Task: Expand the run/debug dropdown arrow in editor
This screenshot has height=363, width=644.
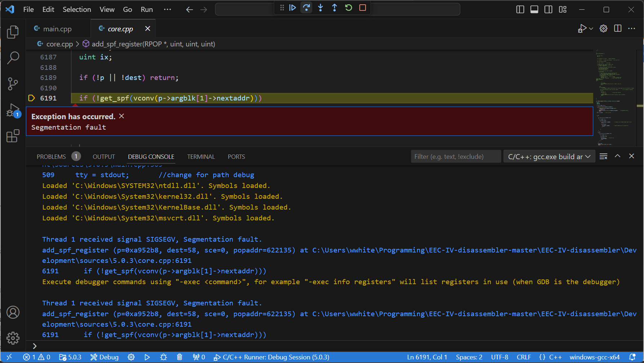Action: coord(591,29)
